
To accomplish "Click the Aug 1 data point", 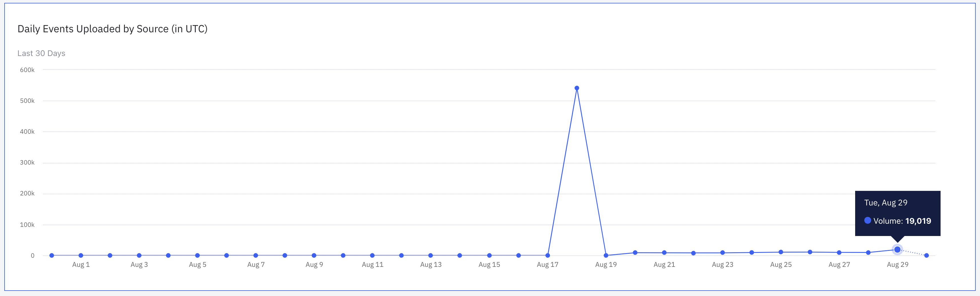I will pyautogui.click(x=81, y=255).
